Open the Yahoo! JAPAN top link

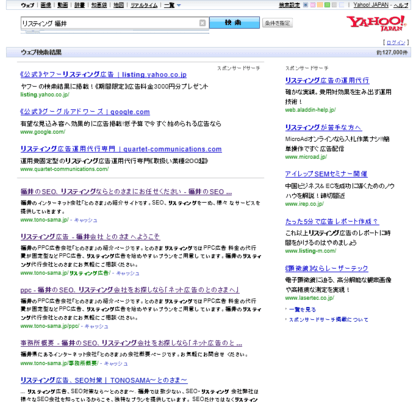[371, 5]
